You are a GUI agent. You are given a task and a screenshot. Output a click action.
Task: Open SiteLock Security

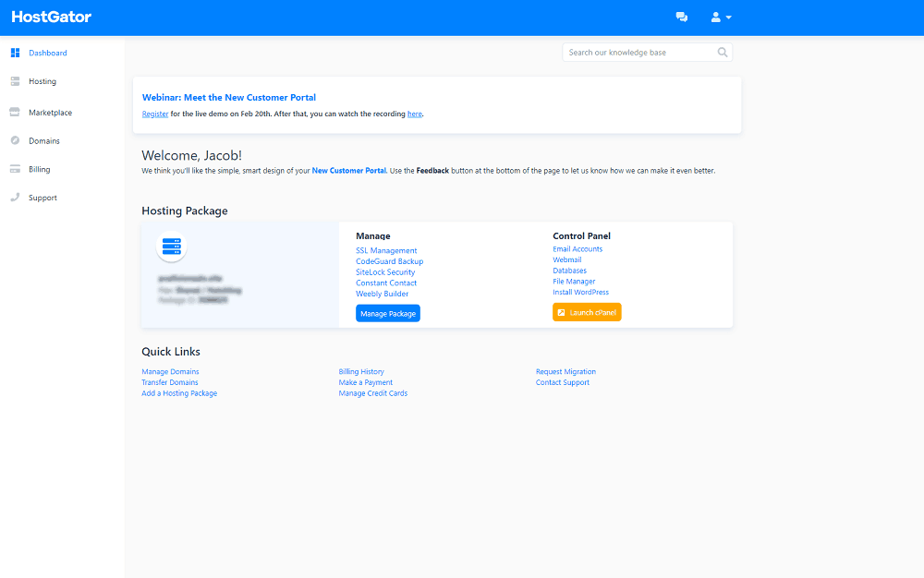[x=385, y=272]
